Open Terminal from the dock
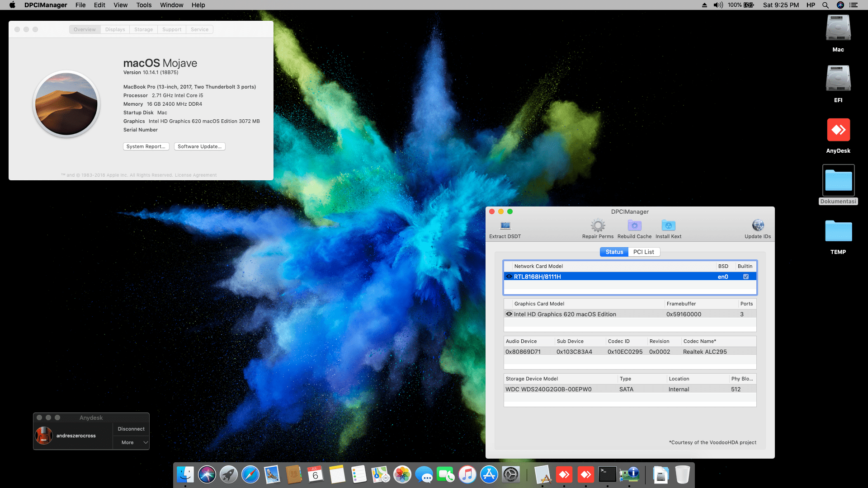Image resolution: width=868 pixels, height=488 pixels. pos(607,474)
